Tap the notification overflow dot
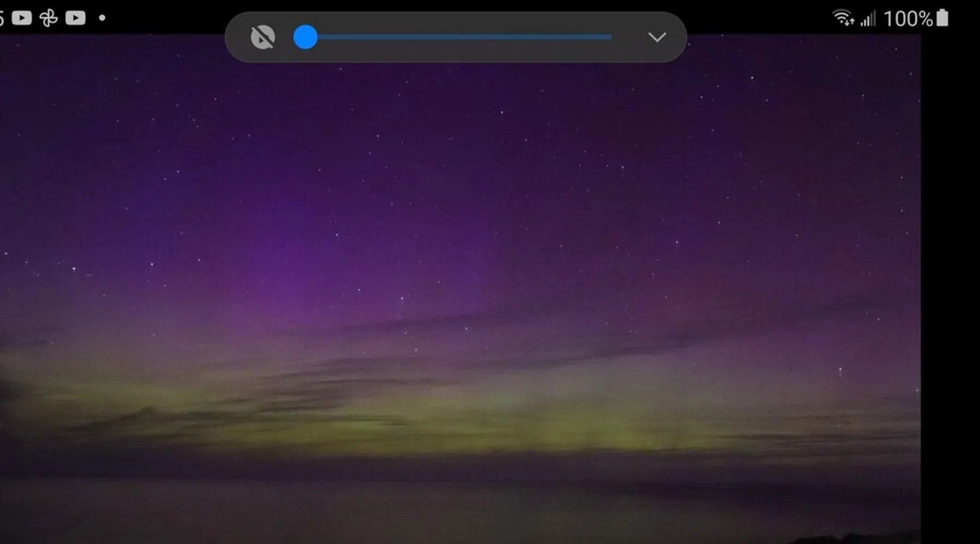The image size is (980, 544). (x=102, y=18)
